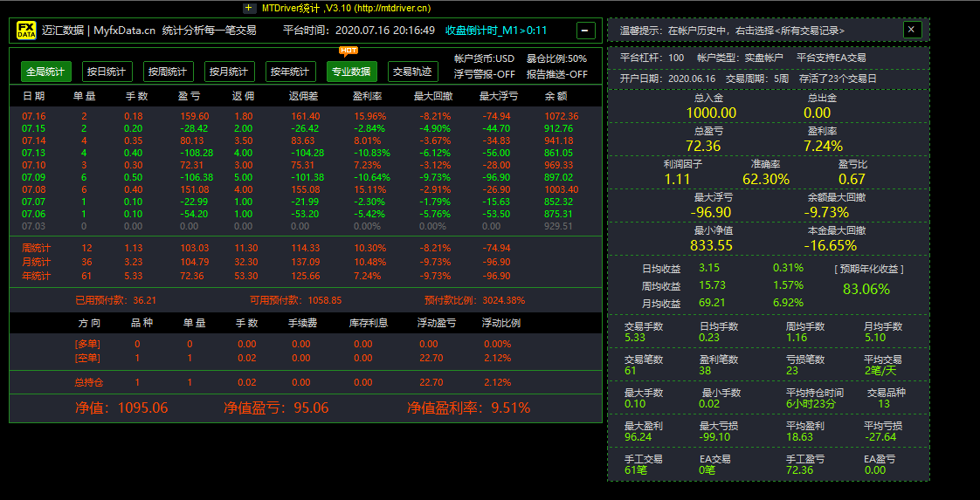Screen dimensions: 980x500
Task: Click 最小净值 833.55 value
Action: point(711,245)
